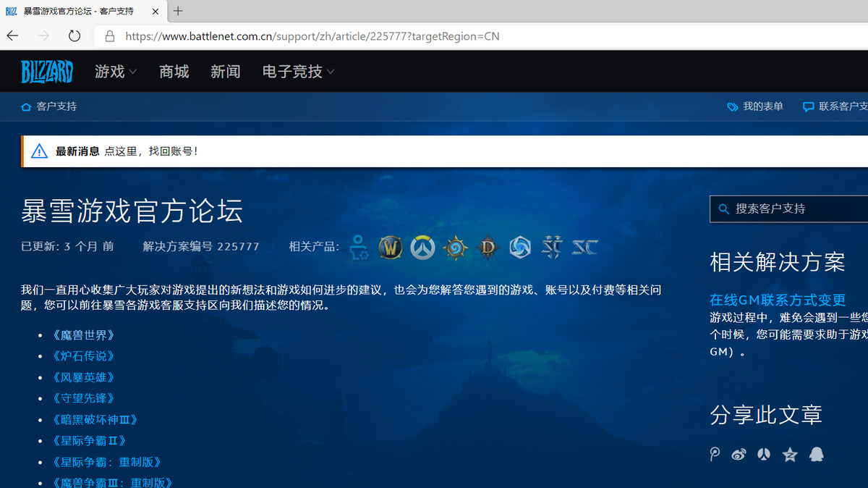
Task: Expand the 电子竞技 dropdown menu
Action: point(299,72)
